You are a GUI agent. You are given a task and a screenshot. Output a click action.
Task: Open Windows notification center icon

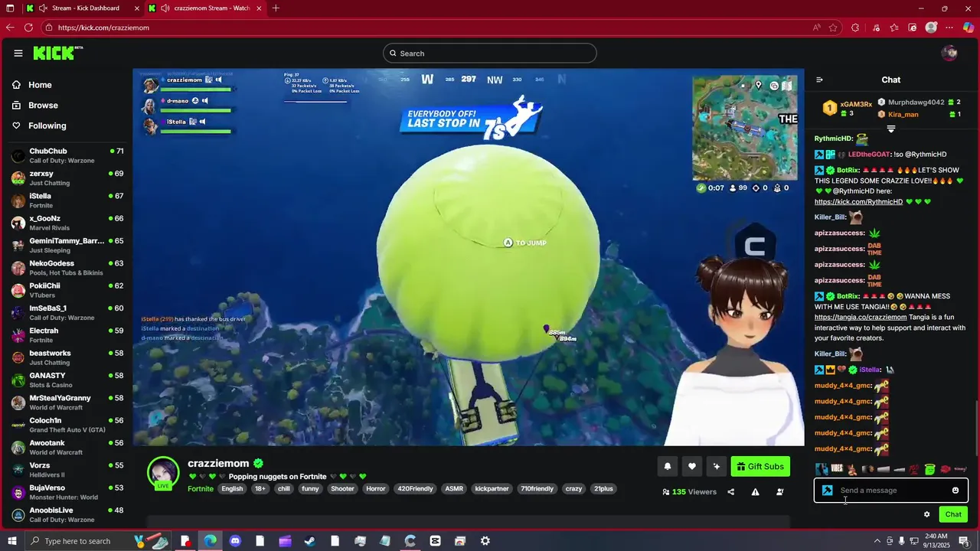click(x=964, y=541)
